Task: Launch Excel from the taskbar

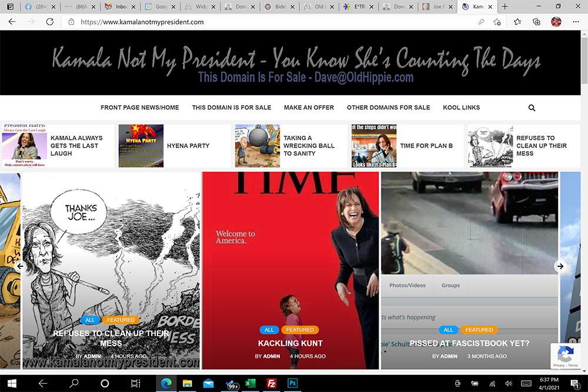Action: pyautogui.click(x=250, y=383)
